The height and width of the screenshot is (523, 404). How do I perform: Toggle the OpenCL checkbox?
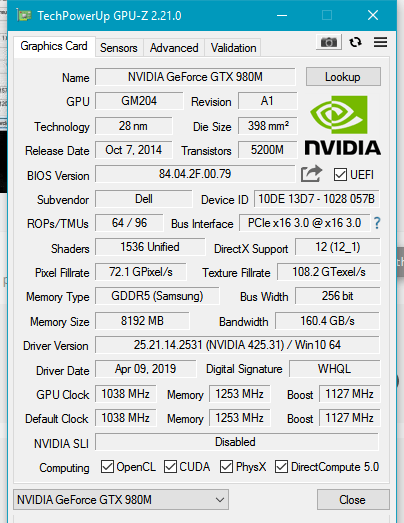coord(107,467)
